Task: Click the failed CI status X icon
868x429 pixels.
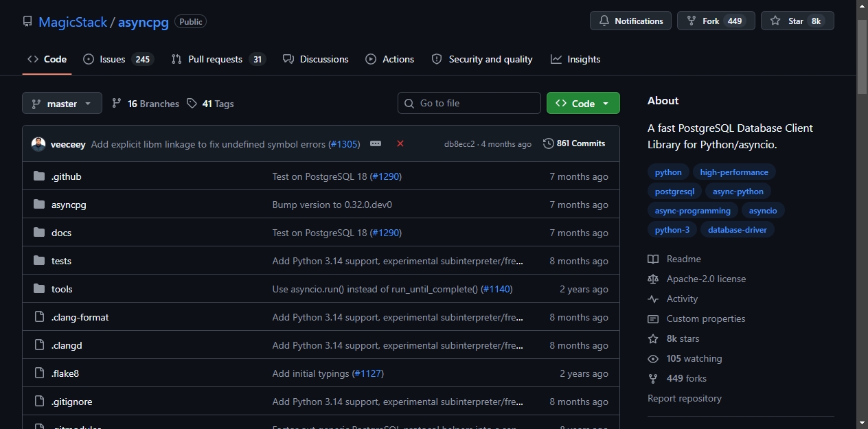Action: pyautogui.click(x=400, y=143)
